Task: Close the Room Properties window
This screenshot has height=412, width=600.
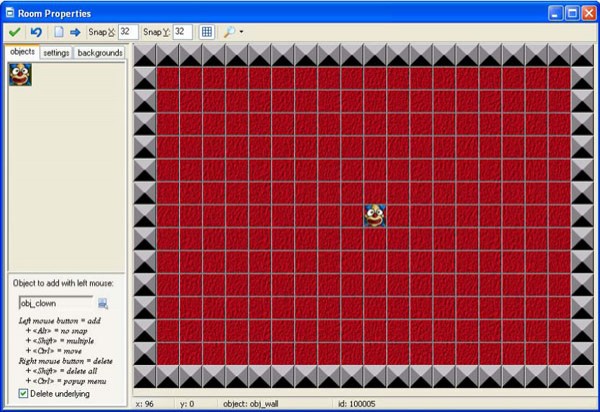Action: coord(589,13)
